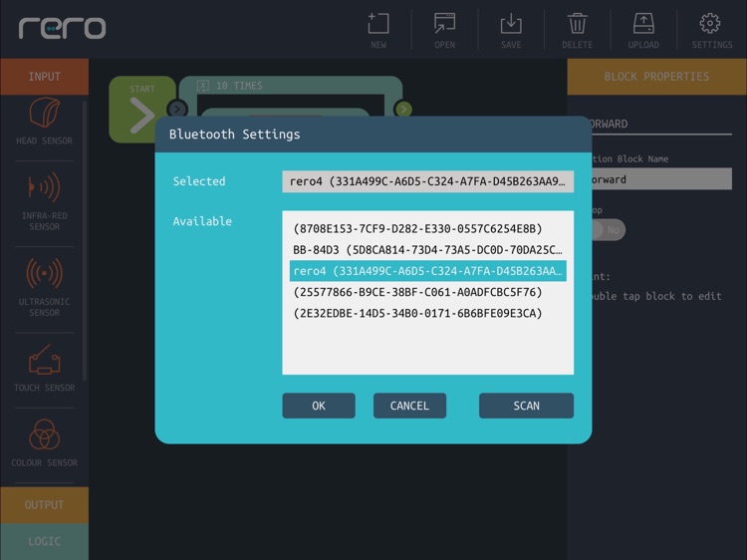Click the sidebar scrollbar
The height and width of the screenshot is (560, 747).
(85, 241)
